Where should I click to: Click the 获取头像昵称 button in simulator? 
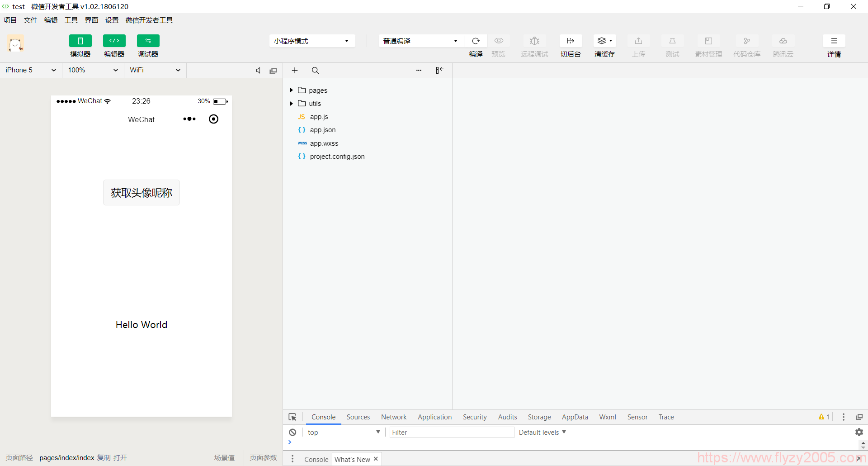click(x=142, y=193)
